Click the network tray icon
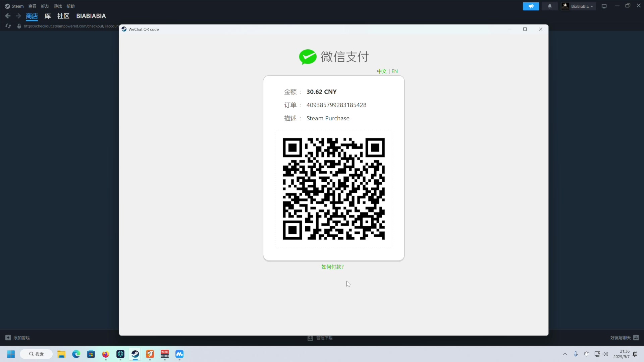Screen dimensions: 644x362 597,354
